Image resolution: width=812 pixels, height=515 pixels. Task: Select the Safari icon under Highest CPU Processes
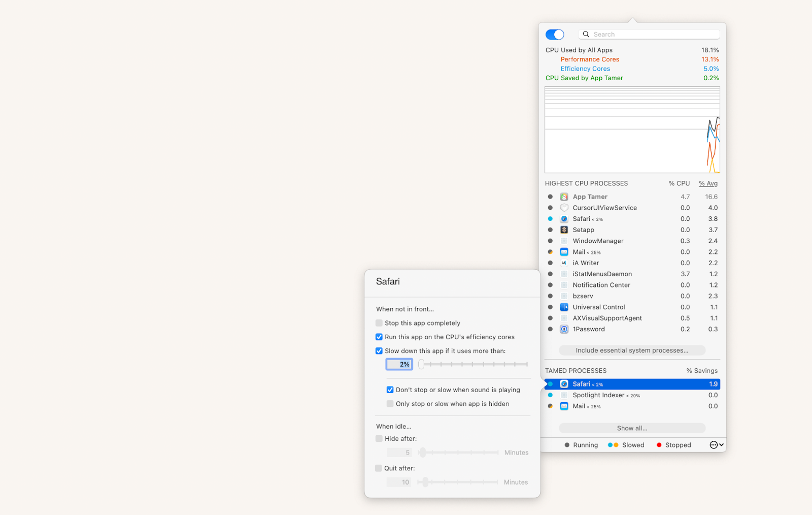click(x=564, y=218)
